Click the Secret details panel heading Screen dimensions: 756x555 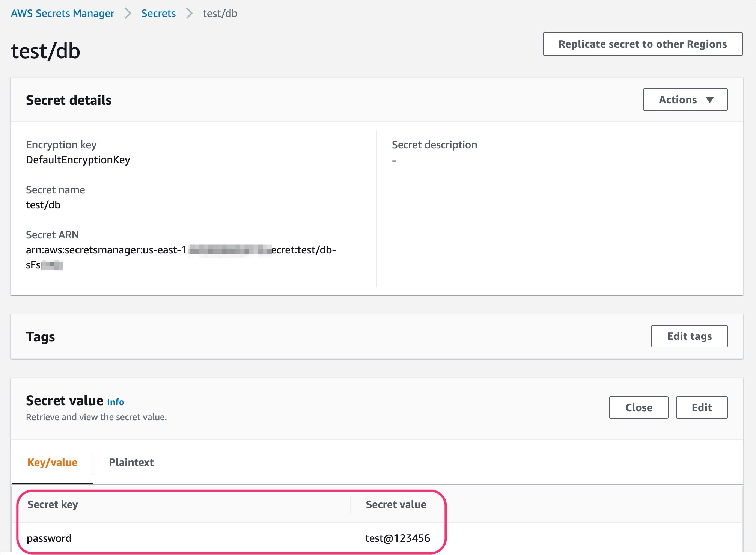[69, 100]
